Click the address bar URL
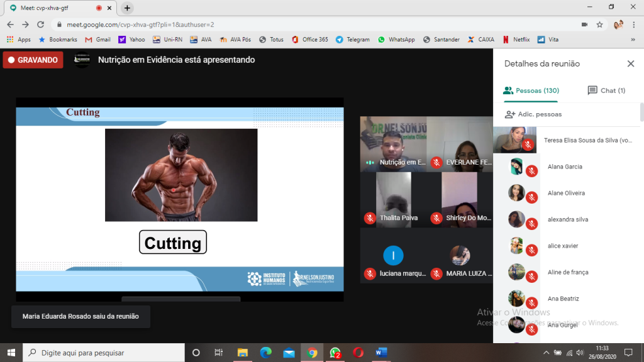 pyautogui.click(x=140, y=25)
